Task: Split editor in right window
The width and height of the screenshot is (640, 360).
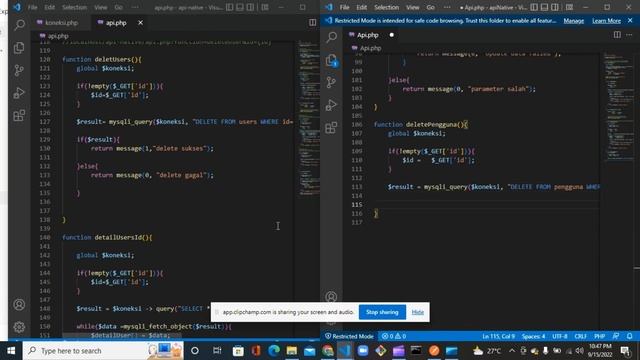Action: click(617, 35)
